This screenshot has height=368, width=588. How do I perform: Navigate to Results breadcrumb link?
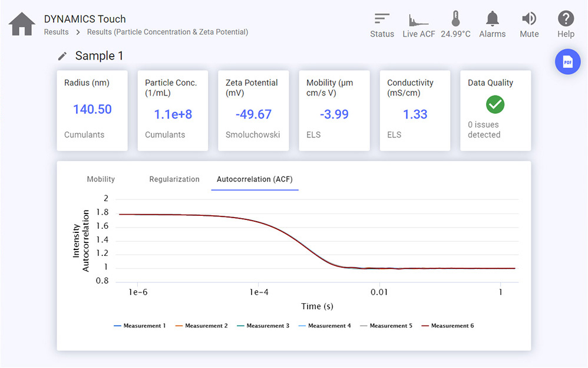click(x=56, y=32)
